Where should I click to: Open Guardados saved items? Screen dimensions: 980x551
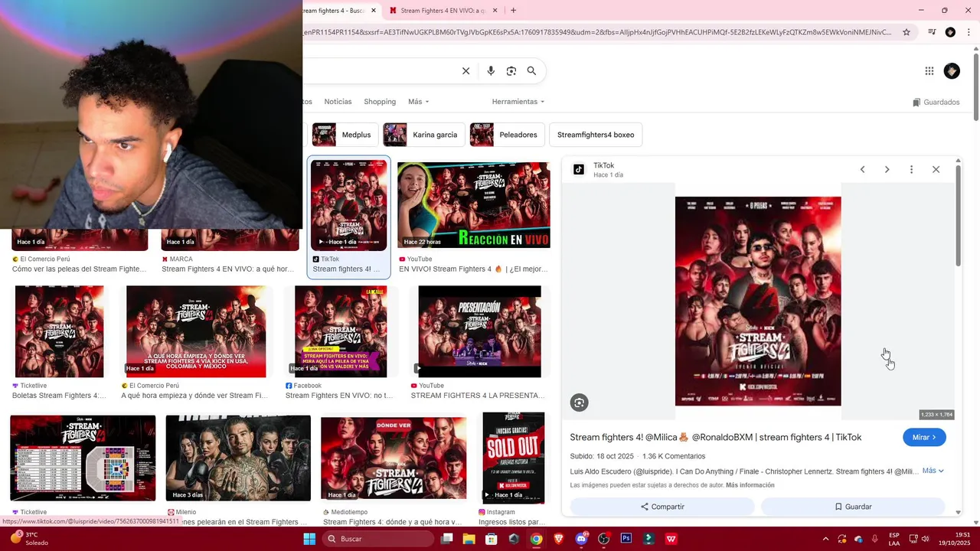(x=936, y=102)
